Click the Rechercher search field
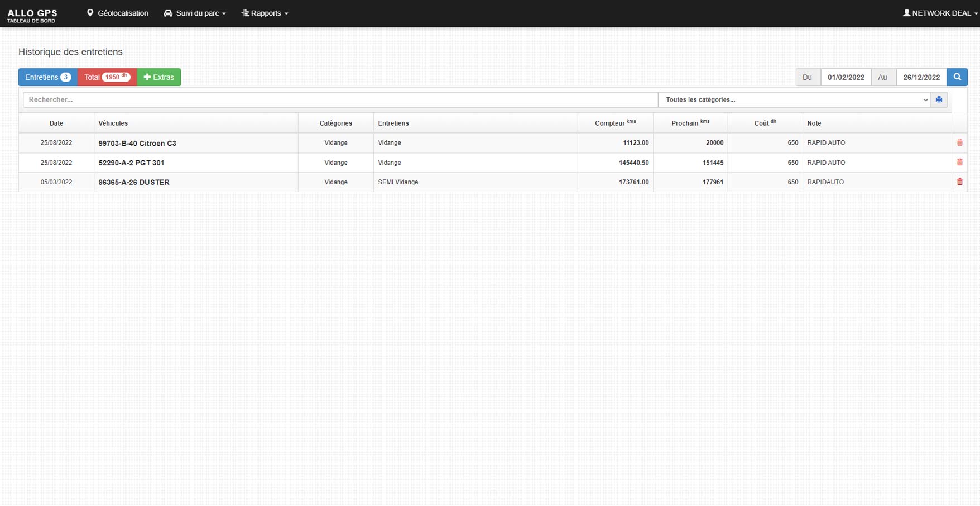 [340, 99]
